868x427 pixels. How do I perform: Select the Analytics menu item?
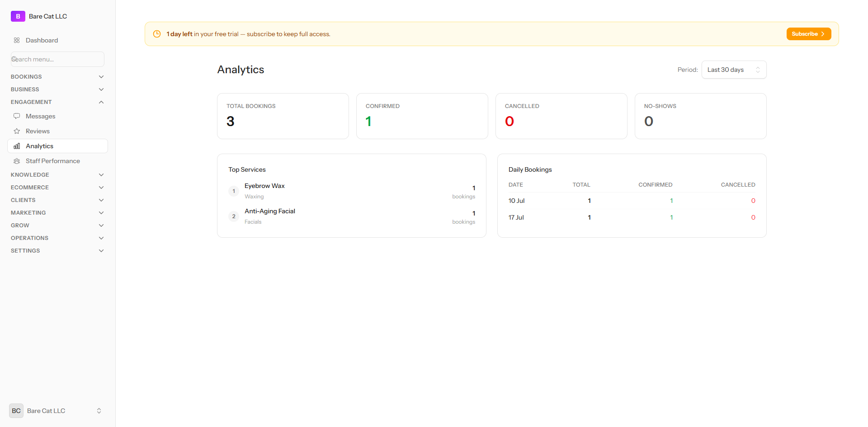[57, 146]
